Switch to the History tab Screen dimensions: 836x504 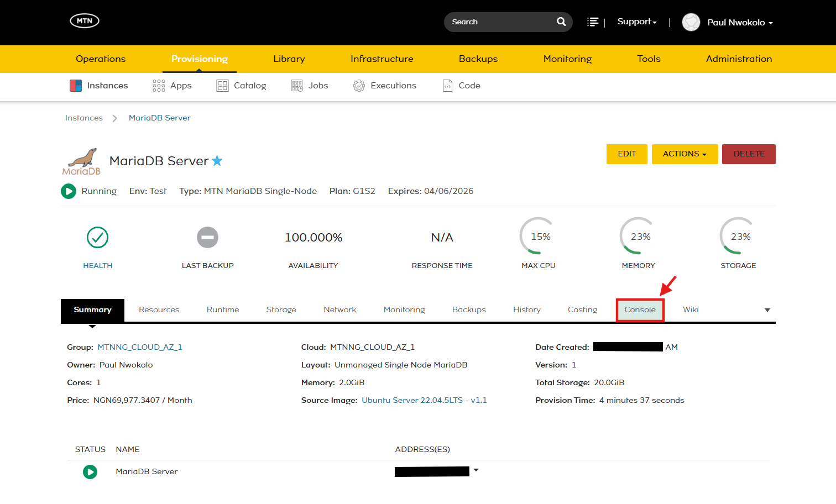[x=527, y=310]
